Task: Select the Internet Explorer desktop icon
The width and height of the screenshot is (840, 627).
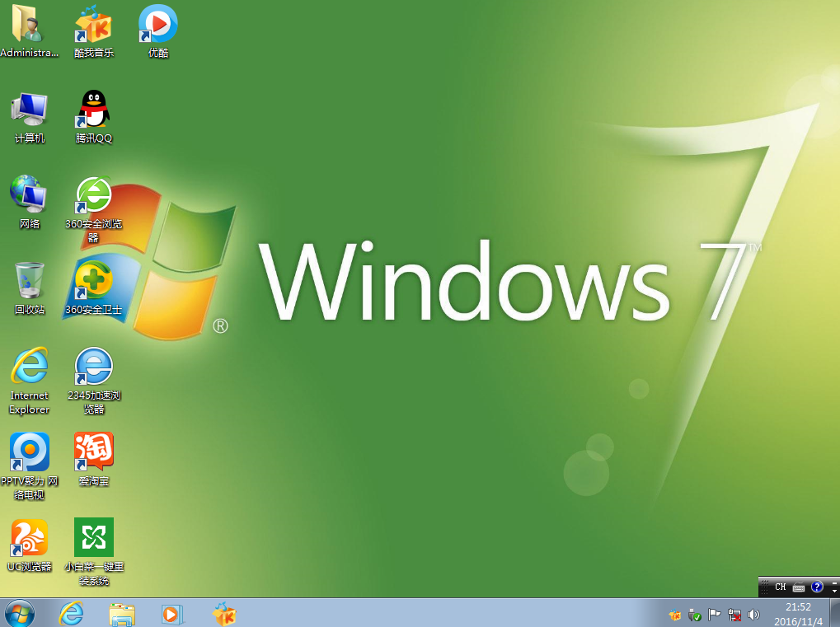Action: 30,381
